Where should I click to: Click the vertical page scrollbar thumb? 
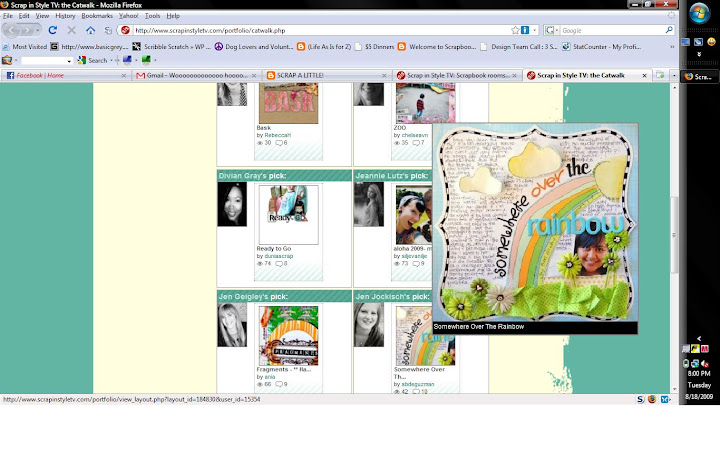coord(674,235)
